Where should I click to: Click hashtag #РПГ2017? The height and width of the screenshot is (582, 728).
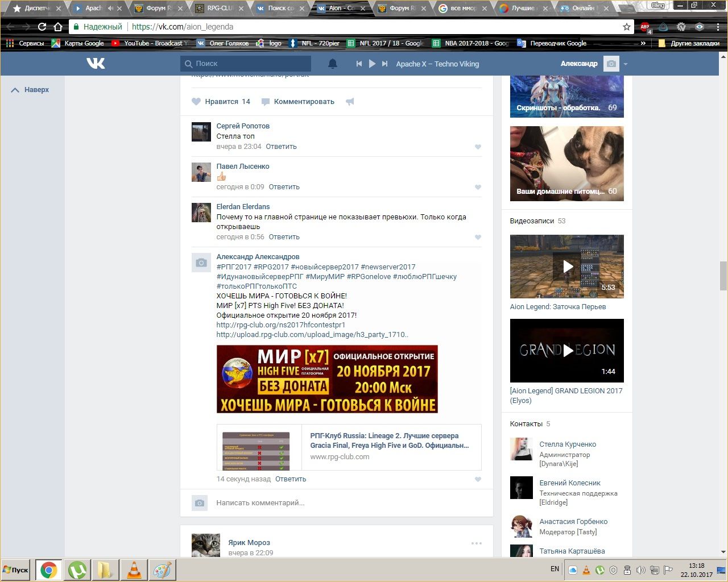tap(234, 267)
